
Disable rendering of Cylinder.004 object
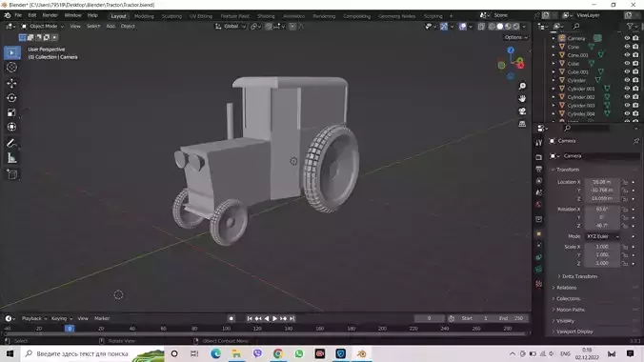coord(635,113)
